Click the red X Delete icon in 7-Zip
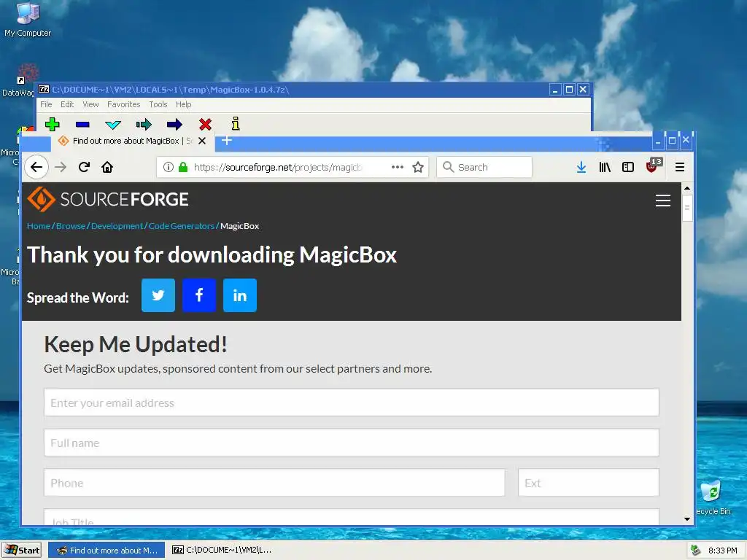 (x=205, y=124)
